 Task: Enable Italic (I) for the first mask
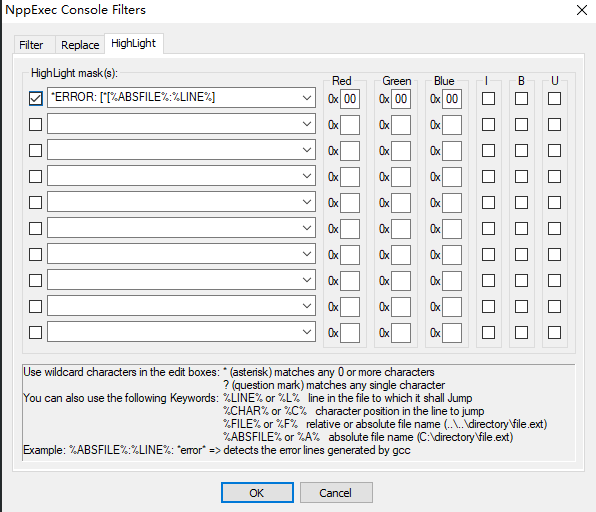pyautogui.click(x=488, y=98)
